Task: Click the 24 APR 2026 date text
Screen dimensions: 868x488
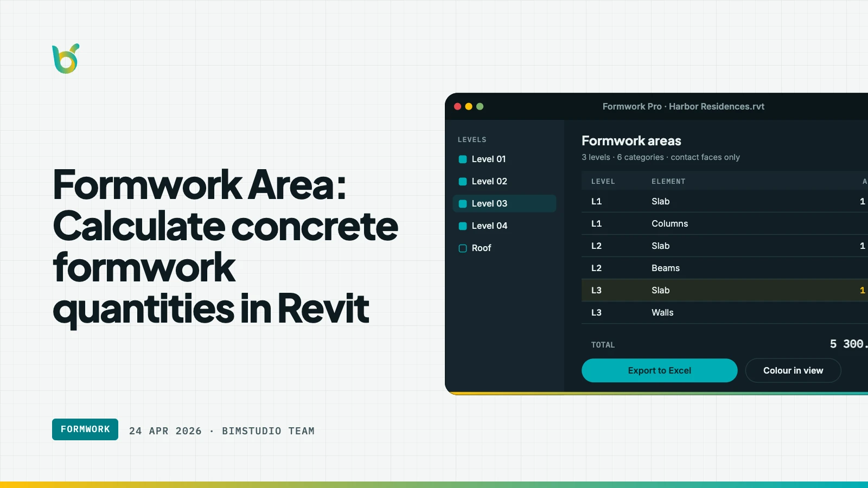Action: pos(165,431)
